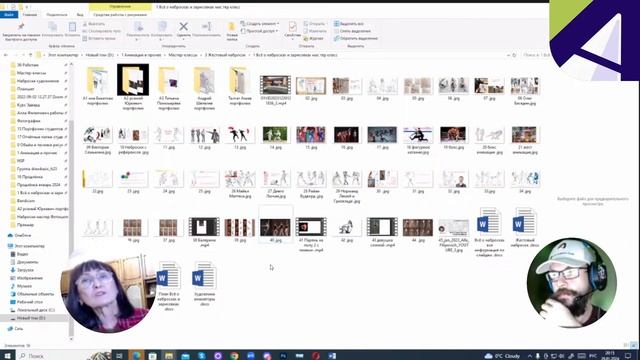Select the Вырезать (Cut) command
The image size is (640, 360).
tap(93, 24)
